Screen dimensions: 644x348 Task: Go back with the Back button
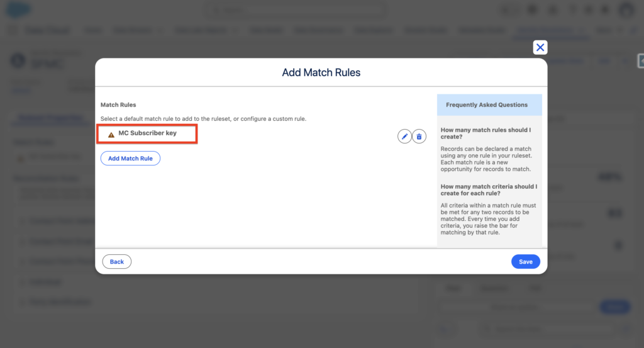117,262
